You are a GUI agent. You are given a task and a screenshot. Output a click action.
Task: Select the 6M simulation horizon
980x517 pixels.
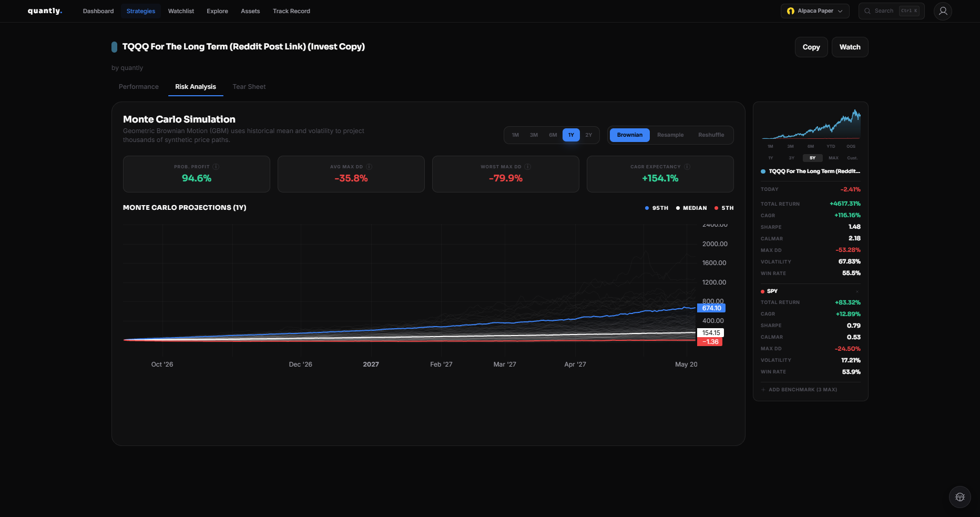(x=553, y=135)
